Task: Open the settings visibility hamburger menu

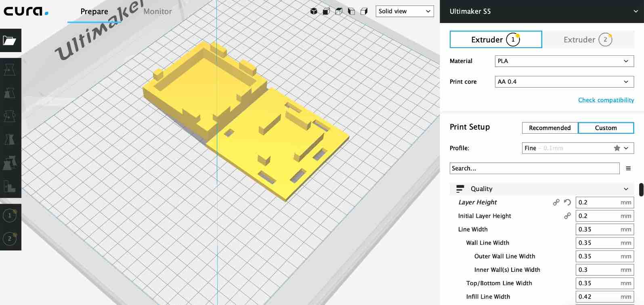Action: pyautogui.click(x=628, y=168)
